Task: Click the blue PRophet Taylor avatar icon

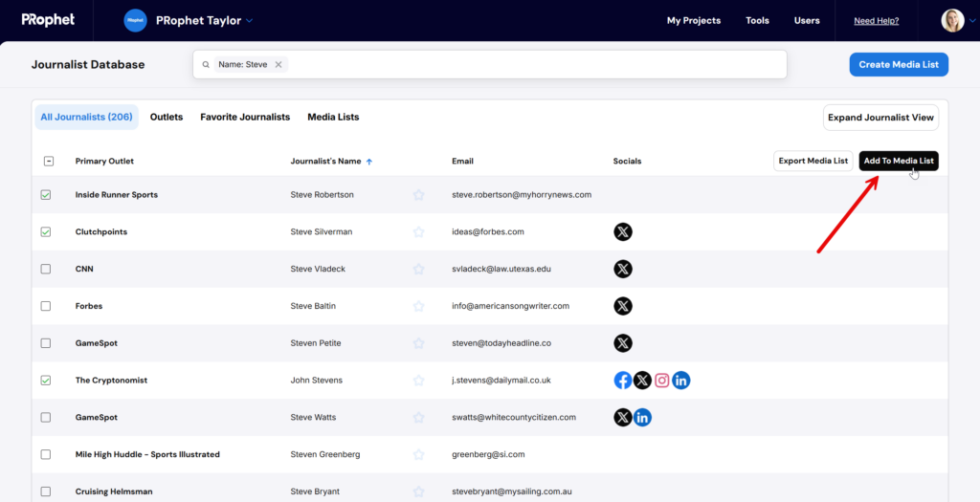Action: pos(135,21)
